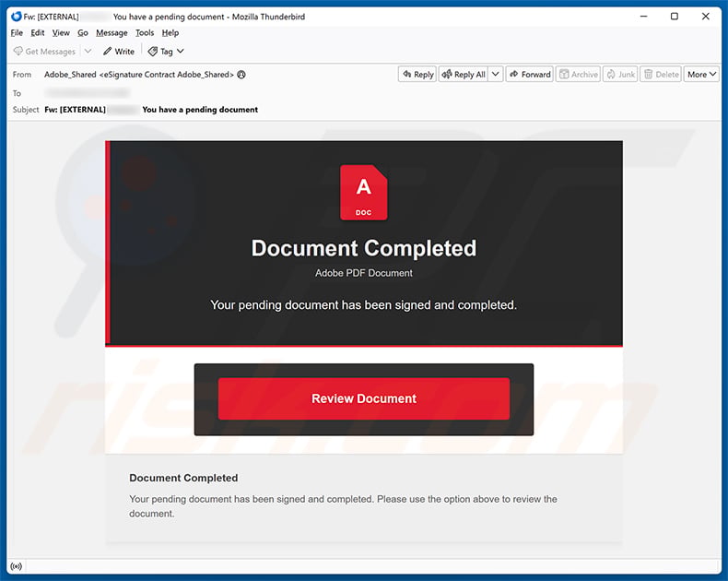728x581 pixels.
Task: Open the Message menu
Action: click(112, 32)
